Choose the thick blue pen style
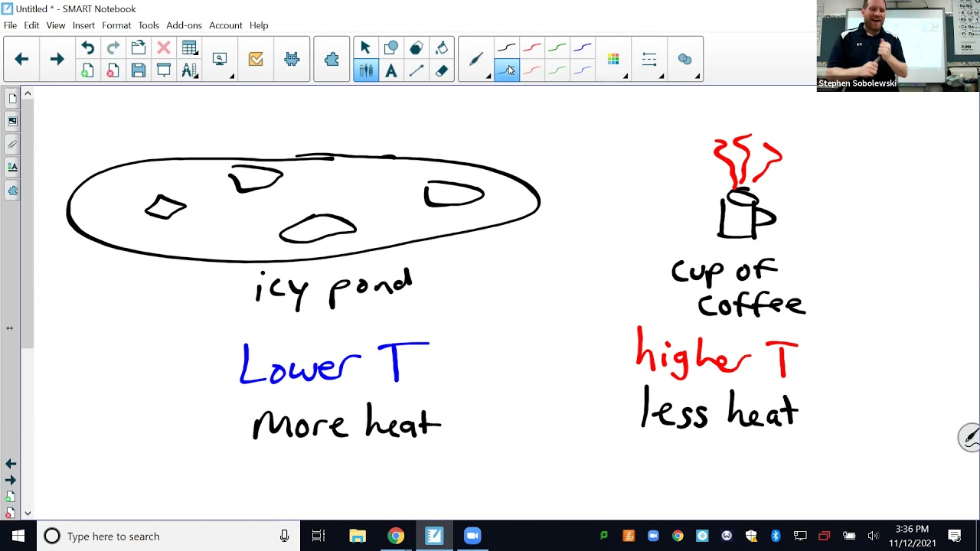Screen dimensions: 980x551 point(582,48)
